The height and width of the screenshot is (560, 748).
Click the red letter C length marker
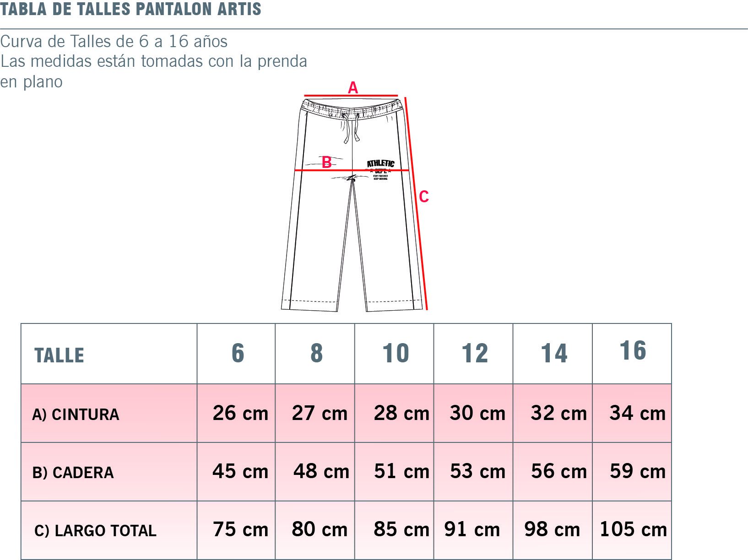click(424, 197)
